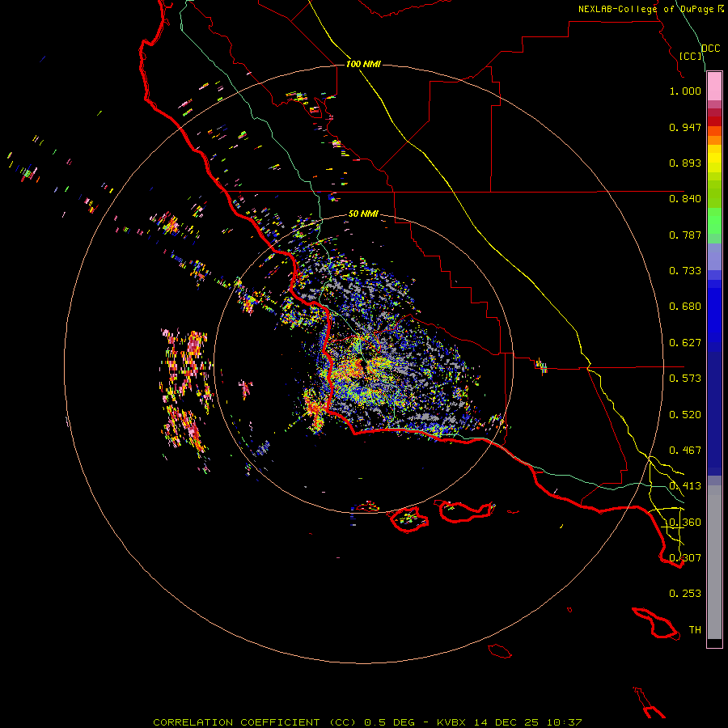The height and width of the screenshot is (728, 728).
Task: Click the 0.520 color scale value
Action: tap(685, 415)
